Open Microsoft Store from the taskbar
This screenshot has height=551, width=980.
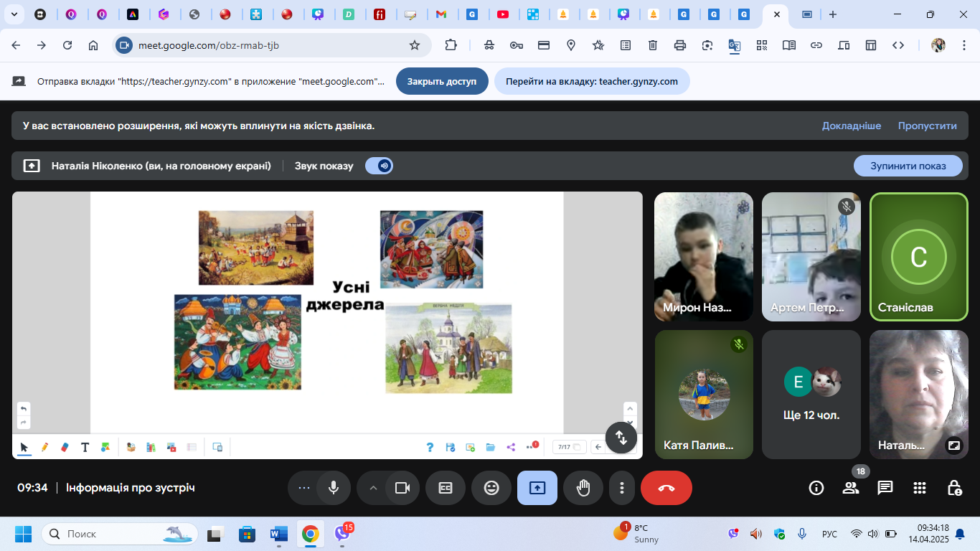tap(247, 534)
